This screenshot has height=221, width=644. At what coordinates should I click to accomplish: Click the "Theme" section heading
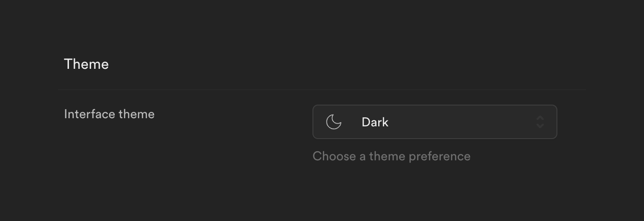coord(86,64)
